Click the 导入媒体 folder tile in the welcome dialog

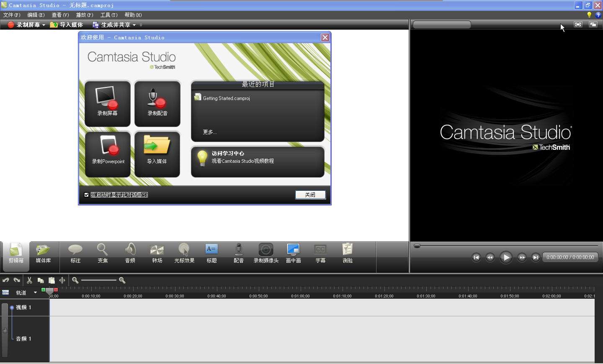tap(157, 154)
